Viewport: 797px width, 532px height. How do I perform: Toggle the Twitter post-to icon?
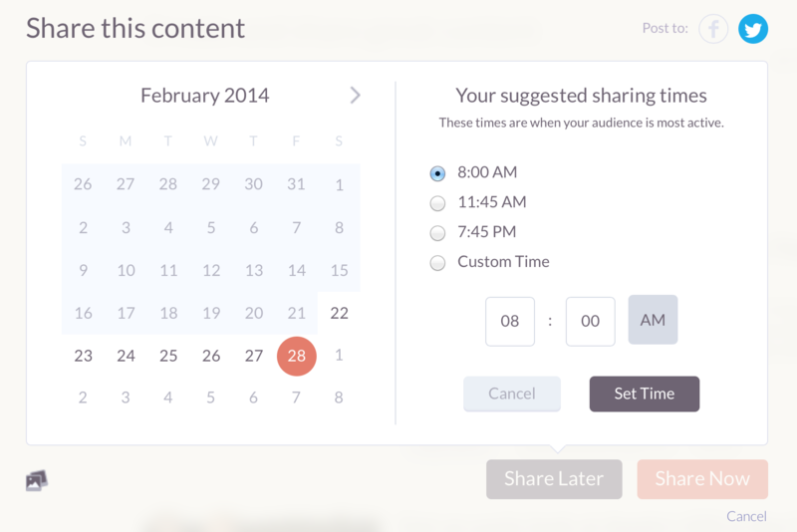[753, 29]
